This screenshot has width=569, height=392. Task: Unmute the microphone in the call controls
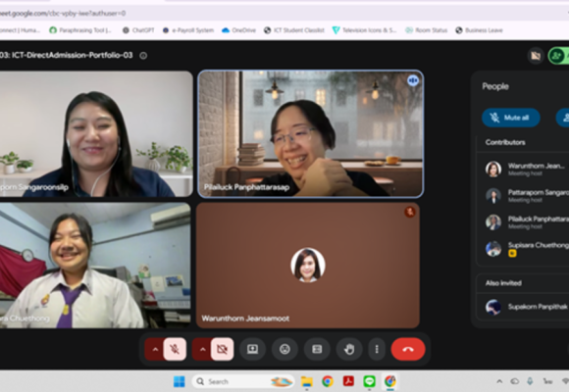175,349
